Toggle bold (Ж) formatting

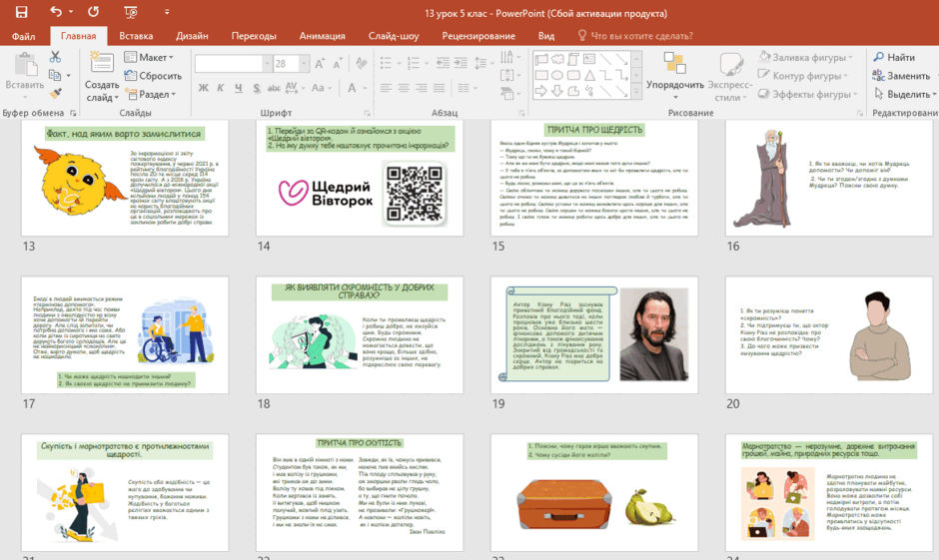point(204,88)
